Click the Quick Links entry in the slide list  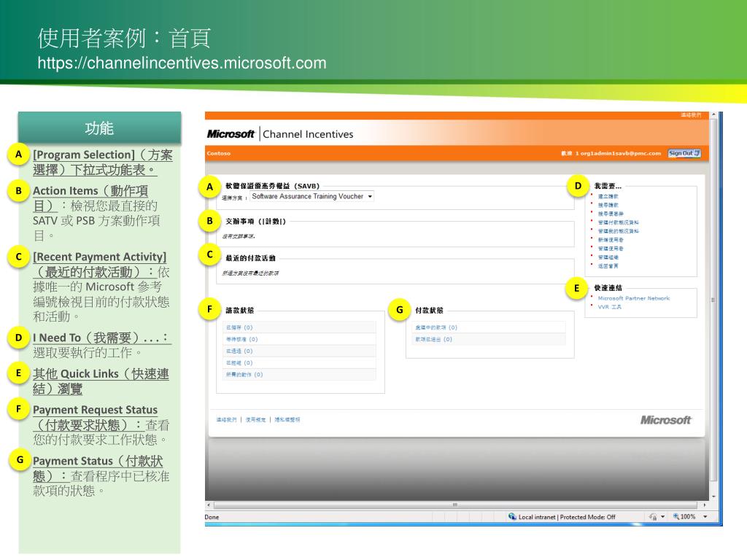click(101, 381)
